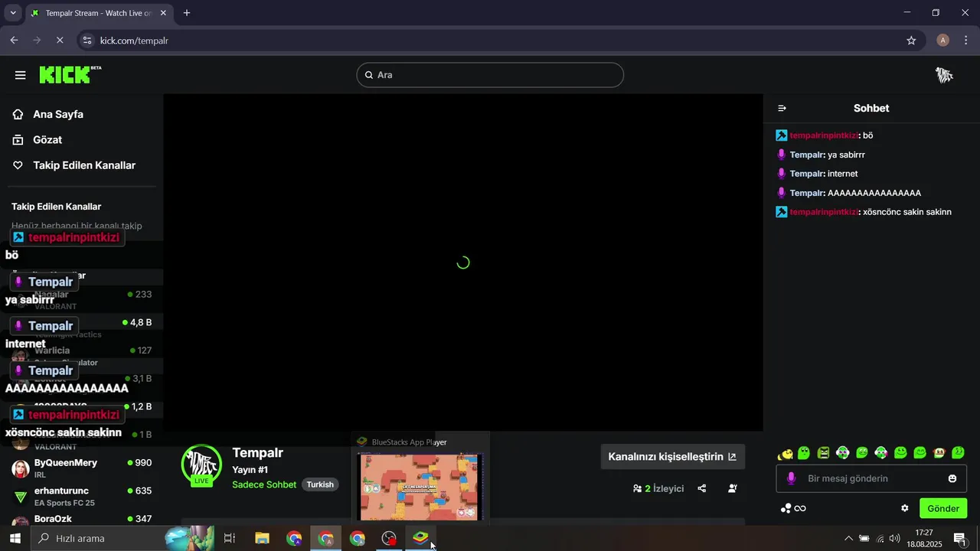Viewport: 980px width, 551px height.
Task: Open Task View on taskbar
Action: [x=230, y=539]
